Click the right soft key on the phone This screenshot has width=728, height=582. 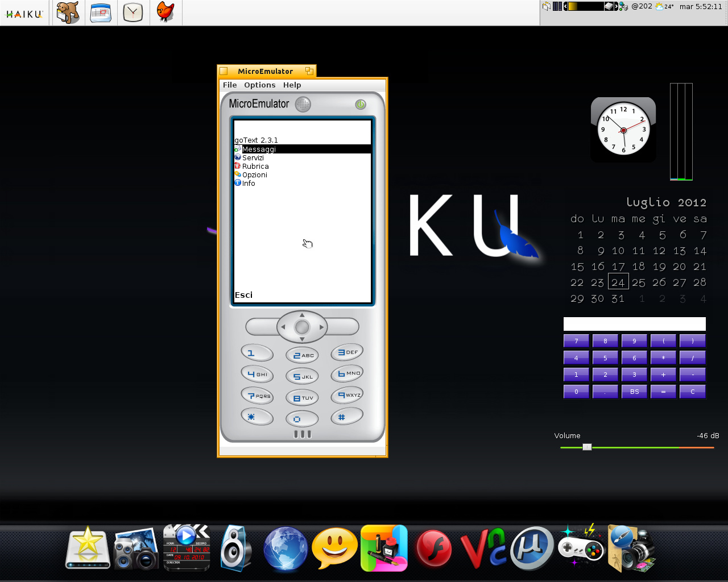(343, 327)
